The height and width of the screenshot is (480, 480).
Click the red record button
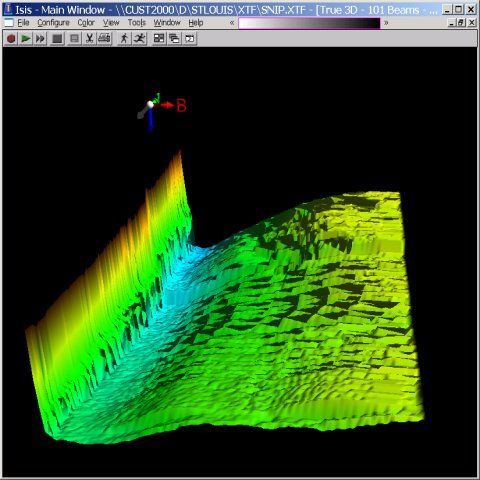pyautogui.click(x=11, y=39)
